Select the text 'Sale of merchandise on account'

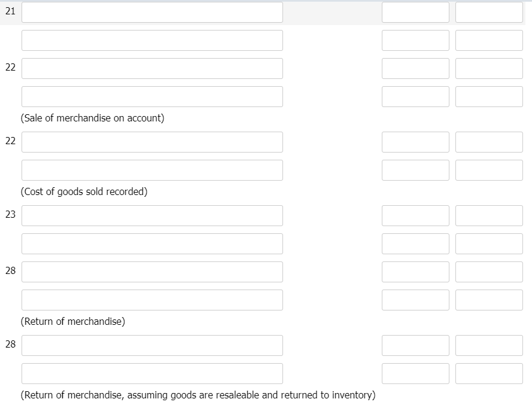point(90,118)
